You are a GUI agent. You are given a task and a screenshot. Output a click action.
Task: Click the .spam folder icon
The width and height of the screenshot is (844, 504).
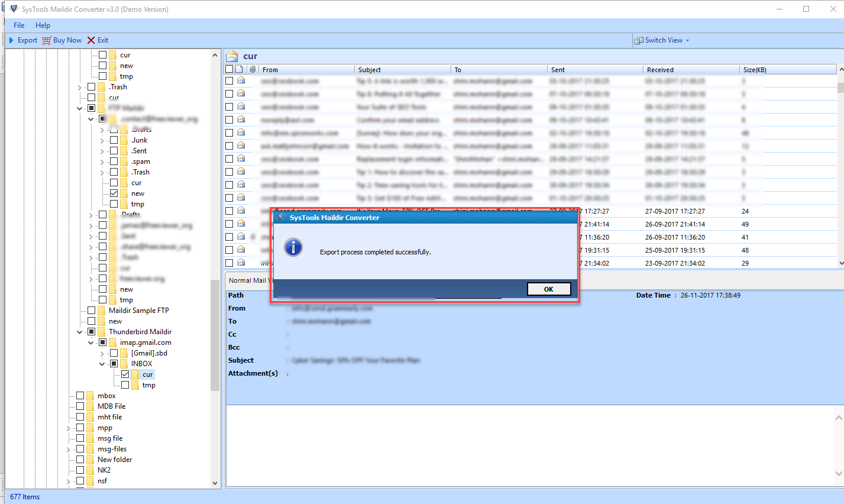click(x=124, y=161)
